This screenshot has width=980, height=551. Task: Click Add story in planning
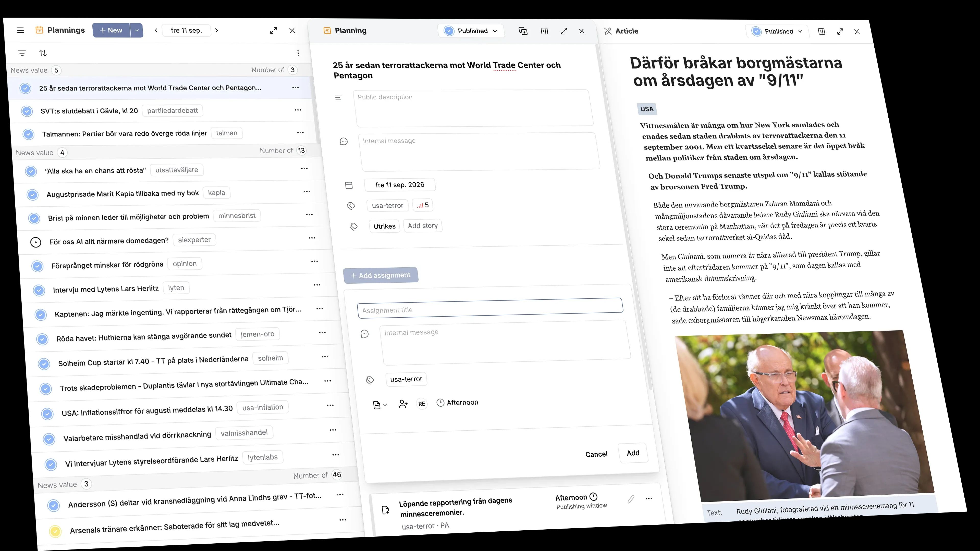tap(423, 226)
